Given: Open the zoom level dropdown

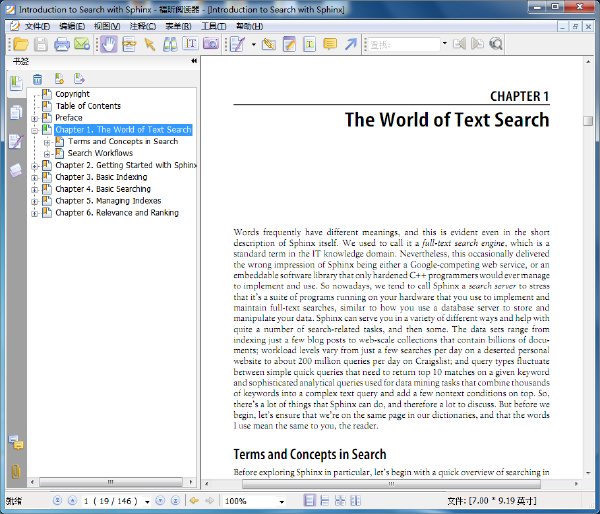Looking at the screenshot, I should click(282, 502).
